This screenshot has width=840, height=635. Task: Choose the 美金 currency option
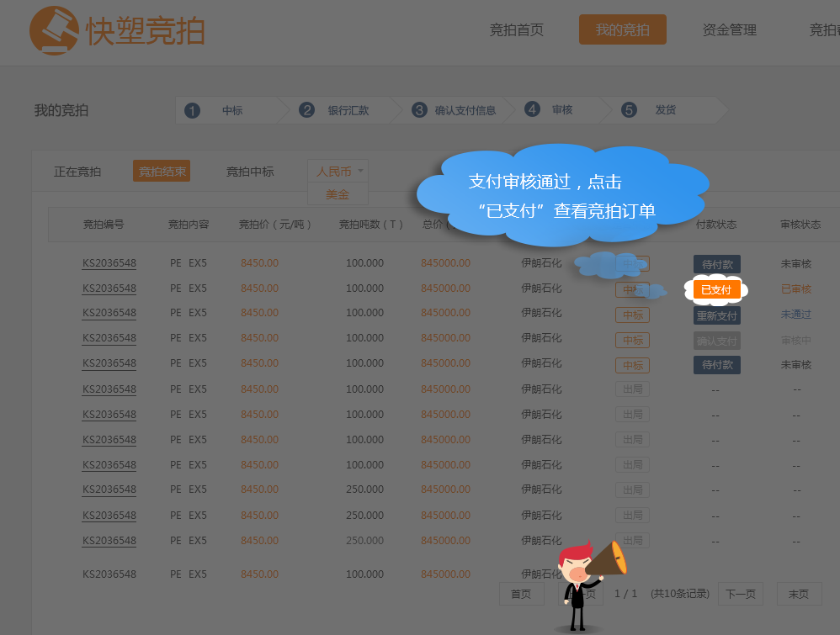(x=338, y=194)
